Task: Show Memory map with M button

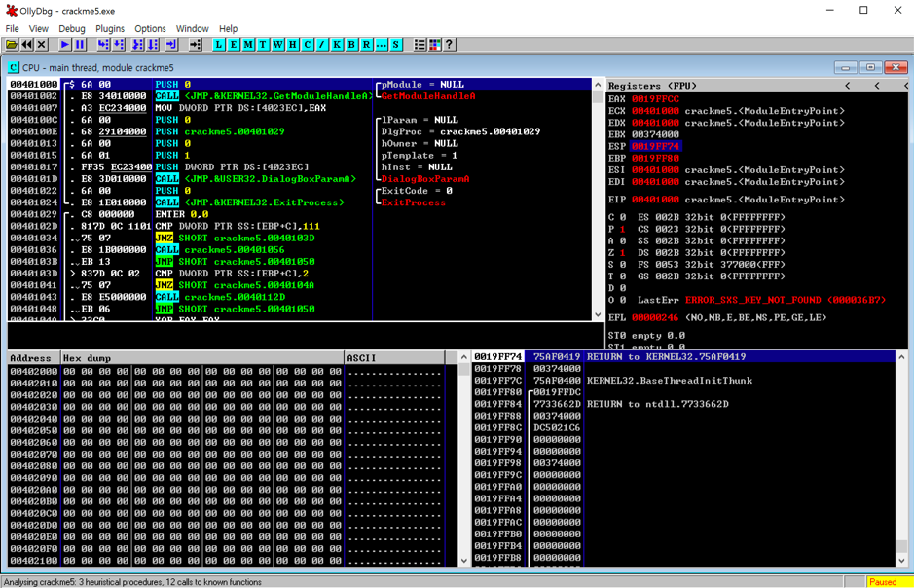Action: [248, 44]
